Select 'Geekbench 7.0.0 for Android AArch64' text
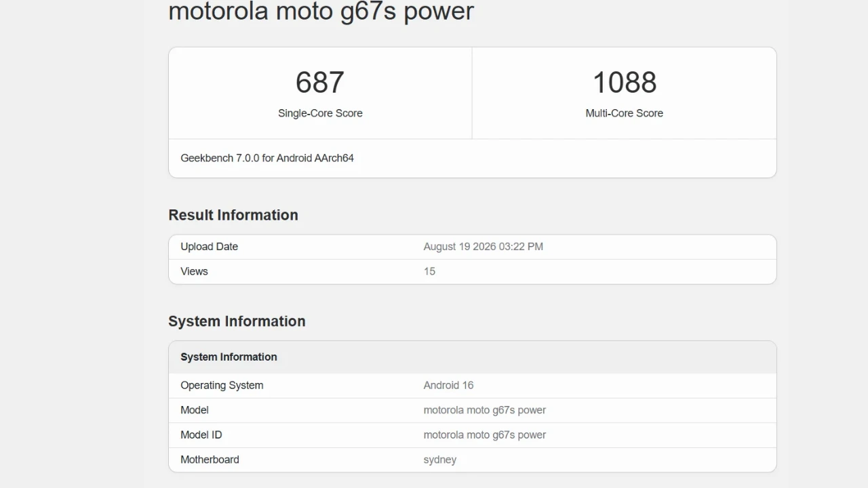 tap(267, 158)
